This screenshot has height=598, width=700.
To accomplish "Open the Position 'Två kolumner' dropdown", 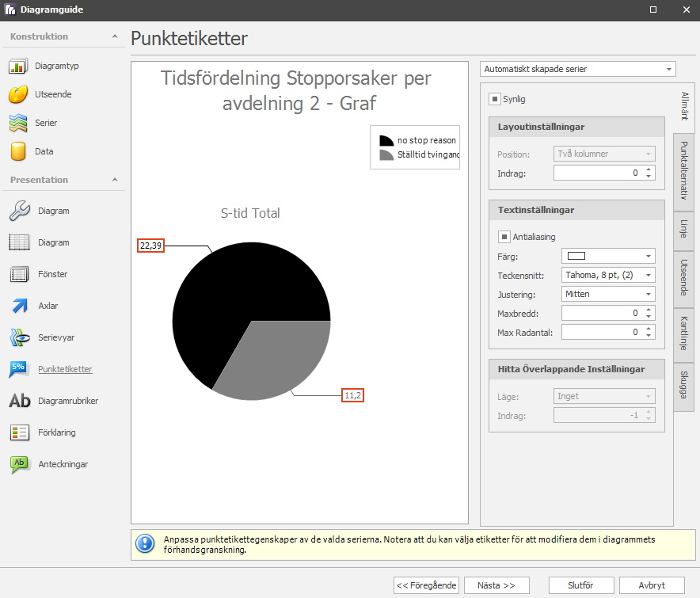I will (x=604, y=154).
